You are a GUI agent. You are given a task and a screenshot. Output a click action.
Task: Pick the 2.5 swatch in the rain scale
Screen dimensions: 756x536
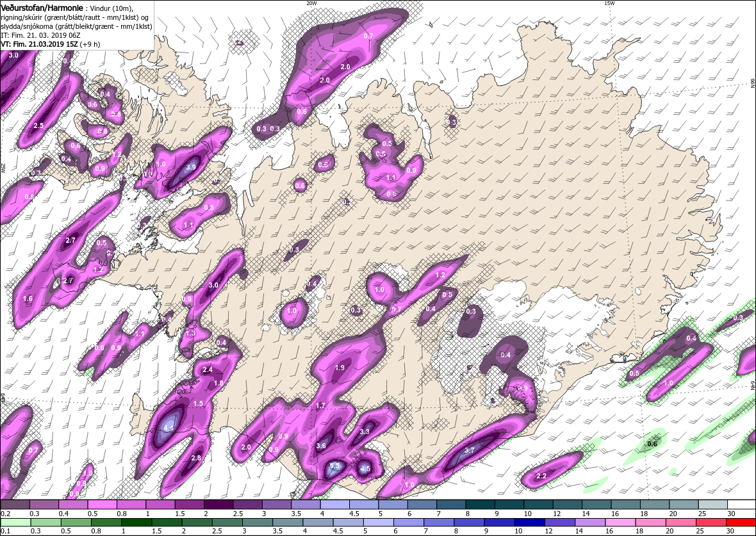[227, 523]
